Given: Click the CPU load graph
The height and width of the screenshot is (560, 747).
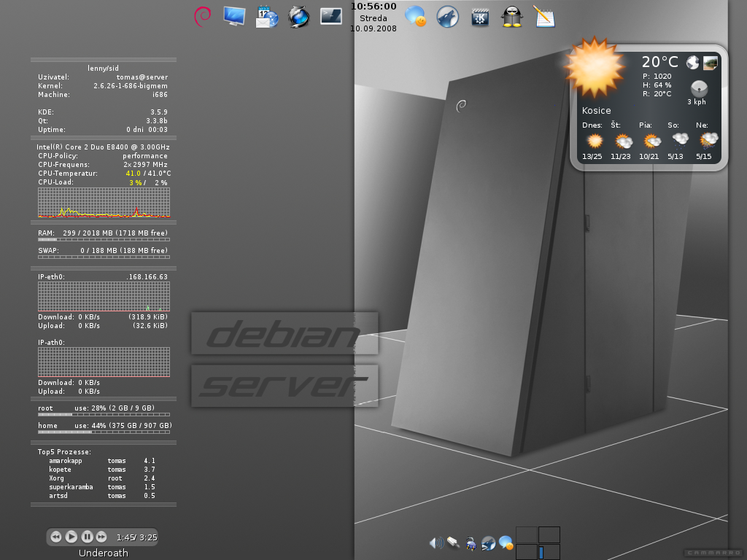Looking at the screenshot, I should [104, 203].
